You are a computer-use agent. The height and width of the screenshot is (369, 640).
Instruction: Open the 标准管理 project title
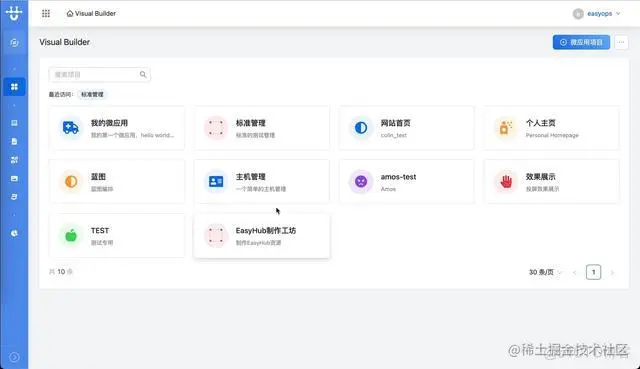point(251,123)
